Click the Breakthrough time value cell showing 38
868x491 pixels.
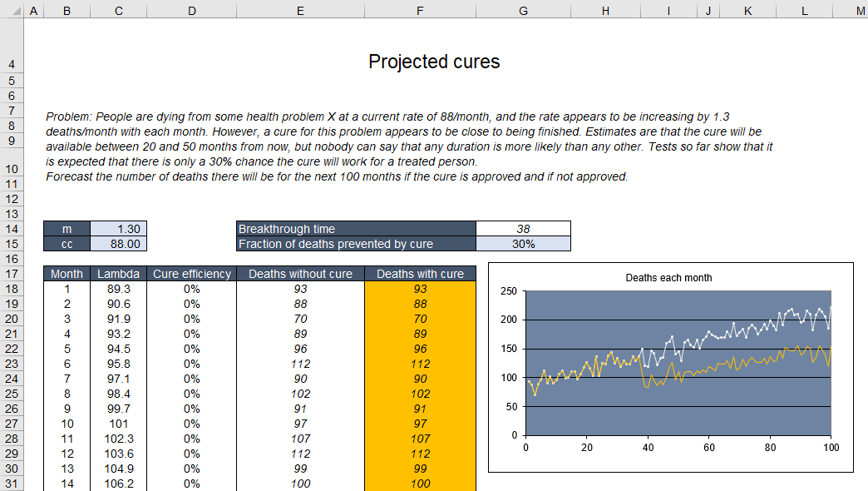click(x=523, y=229)
